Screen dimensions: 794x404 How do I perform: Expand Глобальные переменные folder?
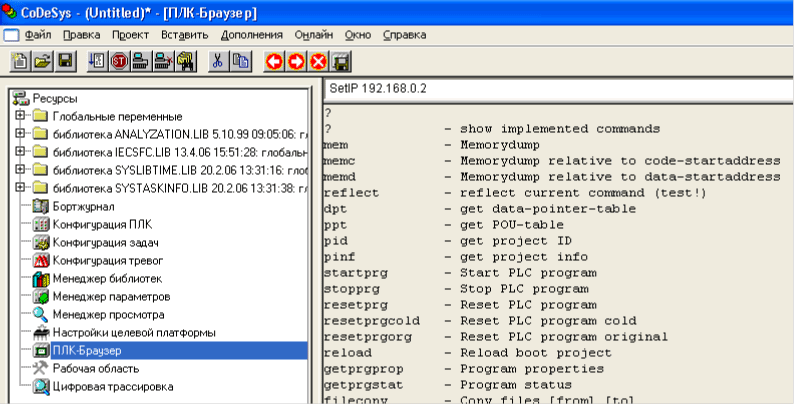20,116
